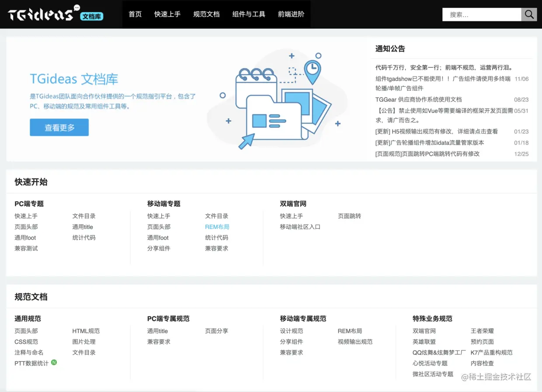This screenshot has width=542, height=392.
Task: Open the 移动端社区入口 link
Action: tap(300, 227)
